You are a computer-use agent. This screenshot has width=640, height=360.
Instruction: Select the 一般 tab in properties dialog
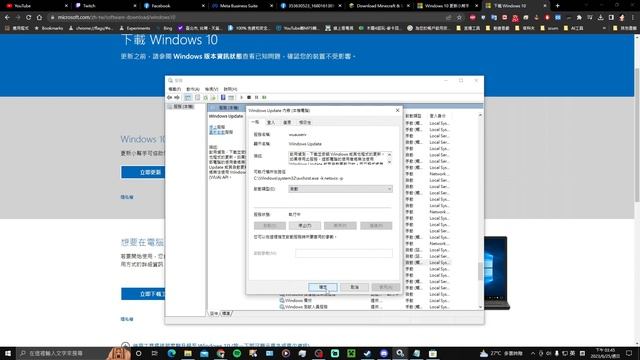(x=256, y=122)
